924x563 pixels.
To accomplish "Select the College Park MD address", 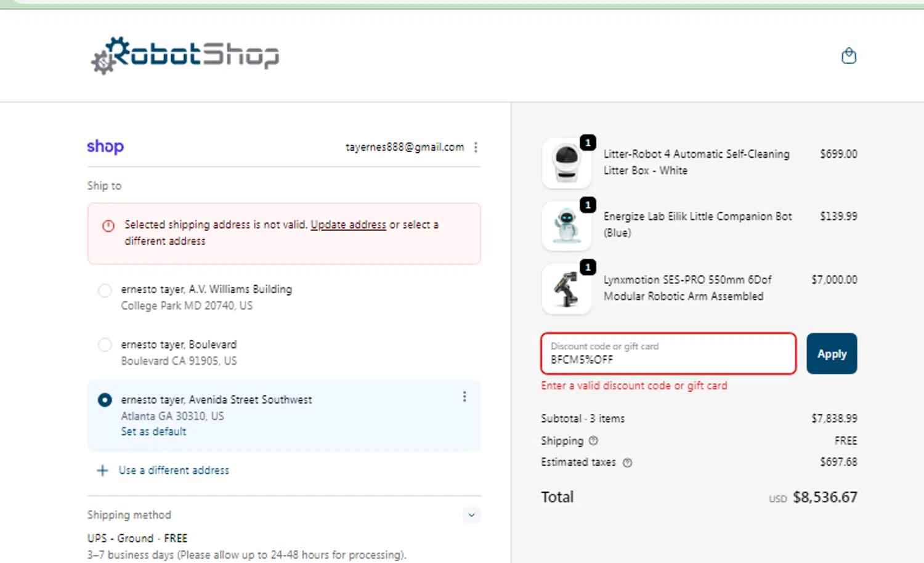I will click(105, 291).
